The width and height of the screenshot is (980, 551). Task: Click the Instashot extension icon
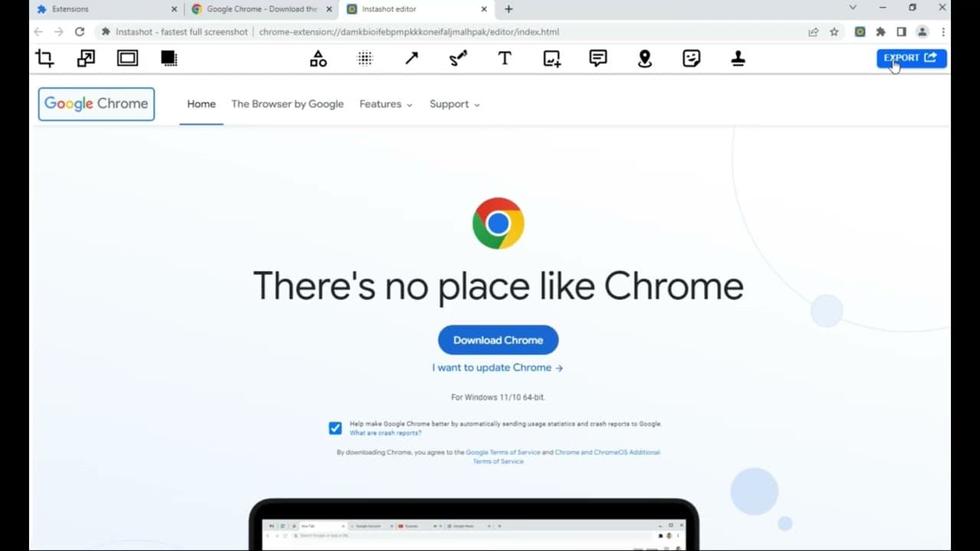(x=860, y=32)
